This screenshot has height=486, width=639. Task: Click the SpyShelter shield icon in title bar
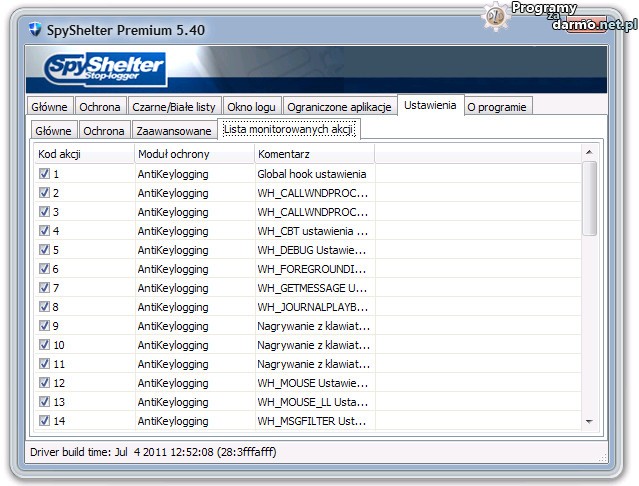click(x=33, y=30)
